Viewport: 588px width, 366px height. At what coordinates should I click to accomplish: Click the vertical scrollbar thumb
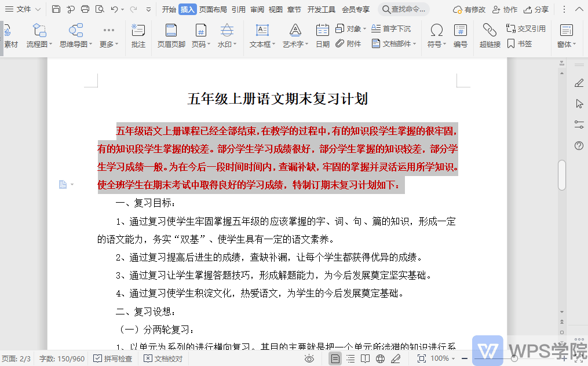(562, 175)
